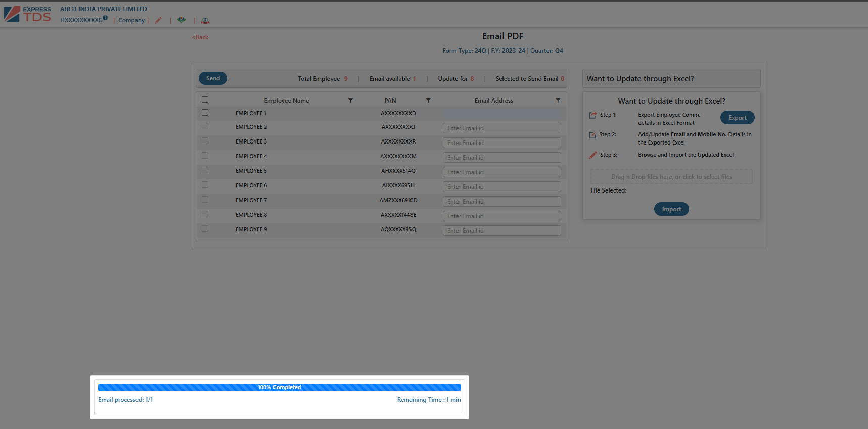Image resolution: width=868 pixels, height=429 pixels.
Task: Click the Form Type: 24Q text
Action: coord(464,51)
